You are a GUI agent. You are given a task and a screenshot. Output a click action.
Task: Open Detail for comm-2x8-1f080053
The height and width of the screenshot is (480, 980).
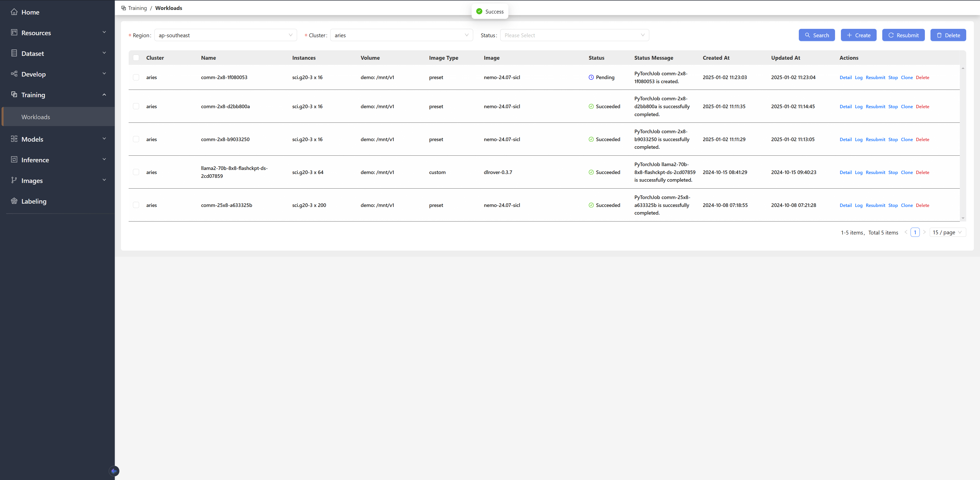845,77
